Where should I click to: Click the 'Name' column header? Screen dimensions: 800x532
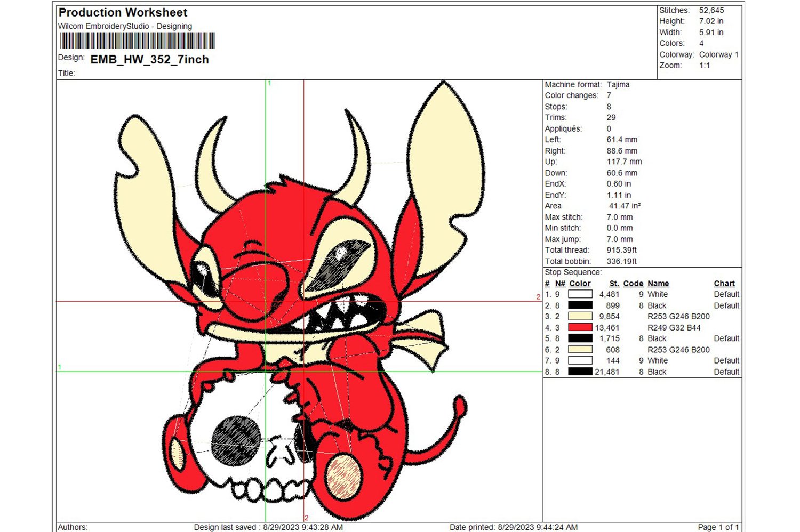tap(658, 284)
